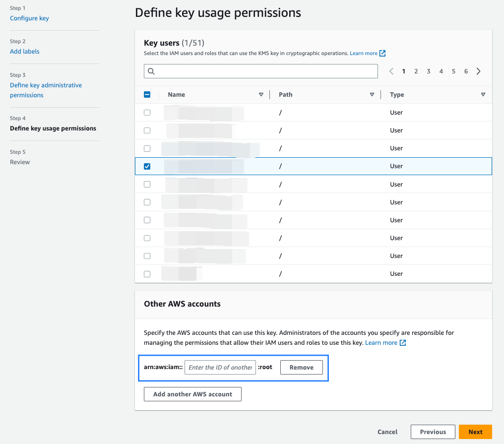Click the previous page arrow in pagination
This screenshot has width=504, height=444.
click(x=391, y=71)
